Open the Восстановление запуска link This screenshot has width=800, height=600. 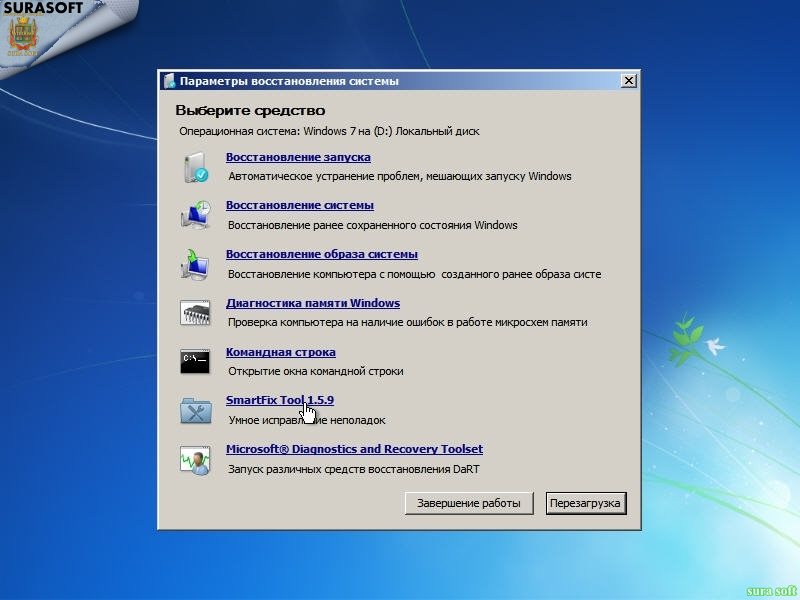(298, 157)
